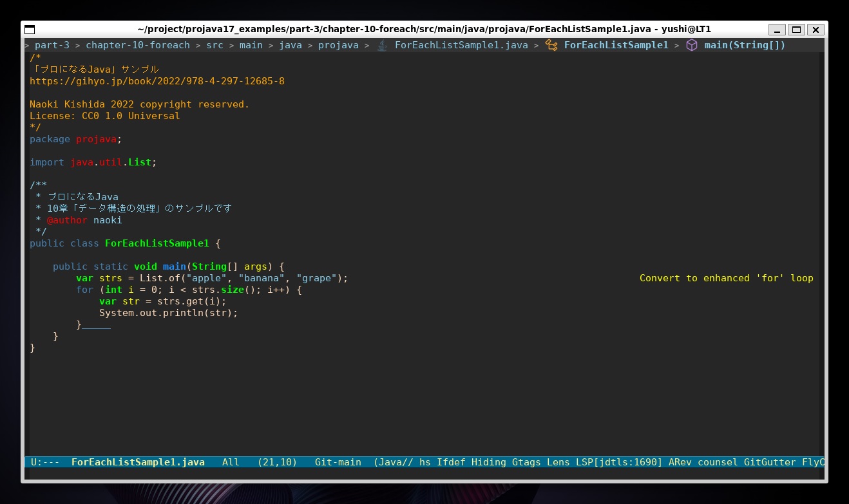Click the 'for' keyword of the loop
The width and height of the screenshot is (849, 504).
(84, 290)
